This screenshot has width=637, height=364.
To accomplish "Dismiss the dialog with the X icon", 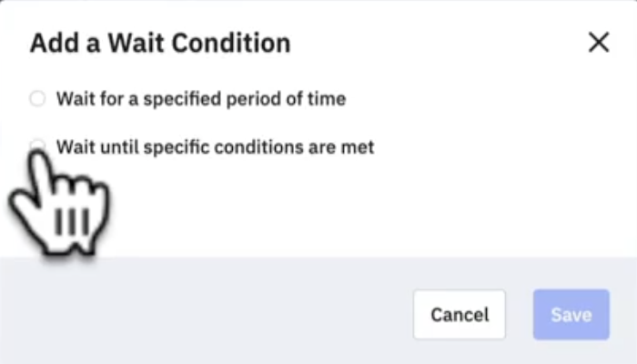I will [598, 43].
